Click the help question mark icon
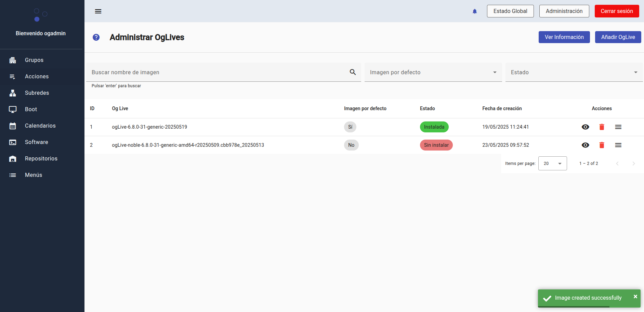The width and height of the screenshot is (644, 312). point(96,37)
